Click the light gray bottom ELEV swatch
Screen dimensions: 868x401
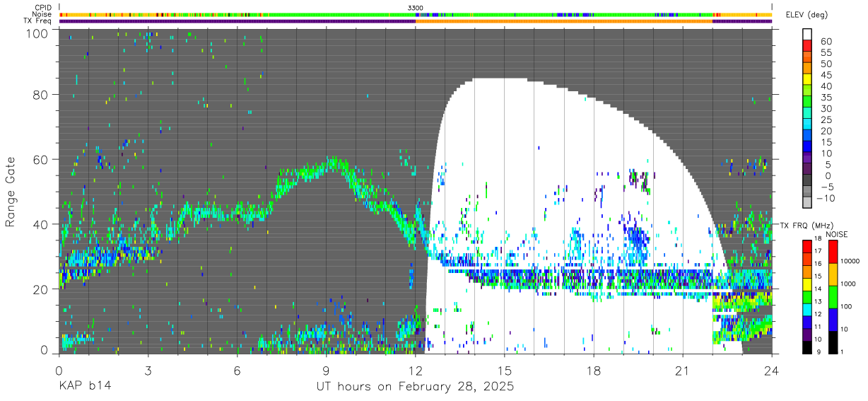tap(807, 203)
